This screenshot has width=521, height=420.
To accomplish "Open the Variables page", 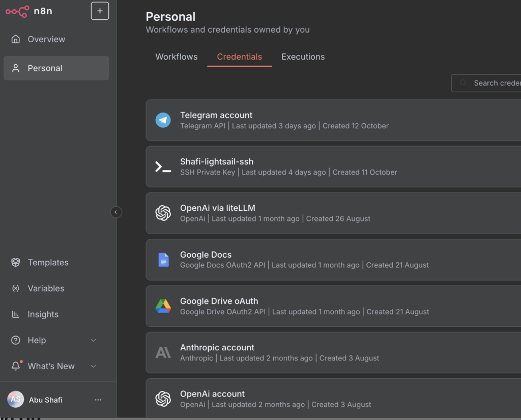I will pyautogui.click(x=46, y=289).
